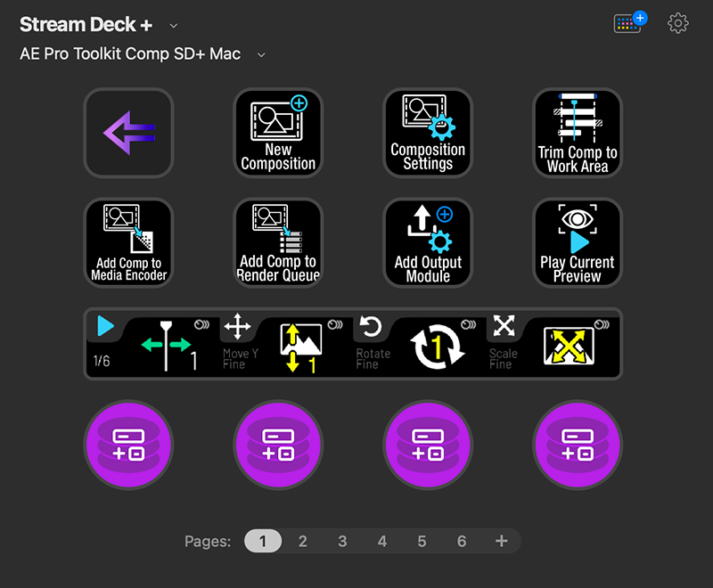
Task: Open the Composition Settings key
Action: coord(428,133)
